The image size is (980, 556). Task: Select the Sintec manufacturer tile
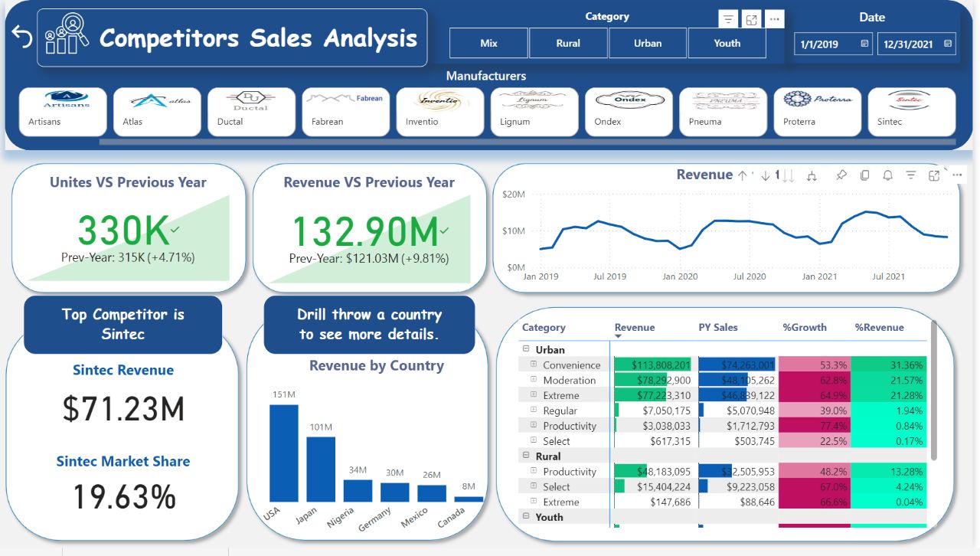(910, 111)
